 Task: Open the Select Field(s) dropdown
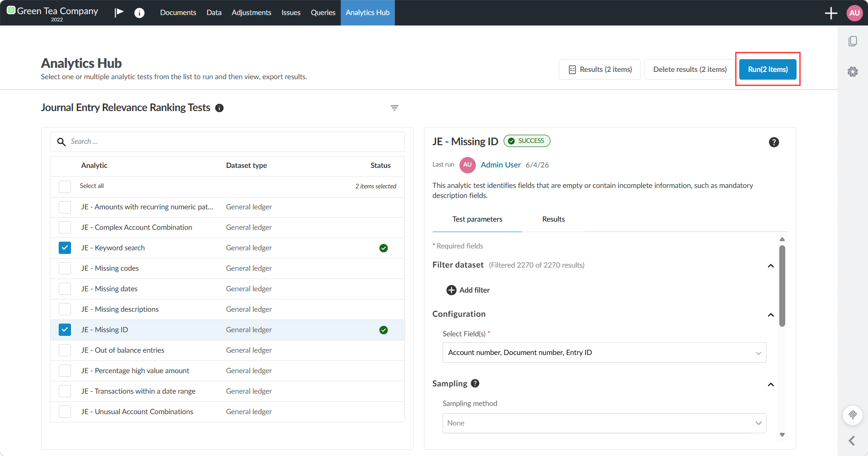point(604,353)
